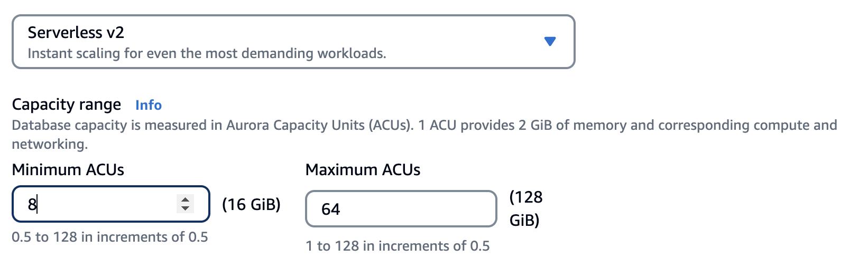Increase Minimum ACUs with the up arrow
The width and height of the screenshot is (868, 267).
185,199
